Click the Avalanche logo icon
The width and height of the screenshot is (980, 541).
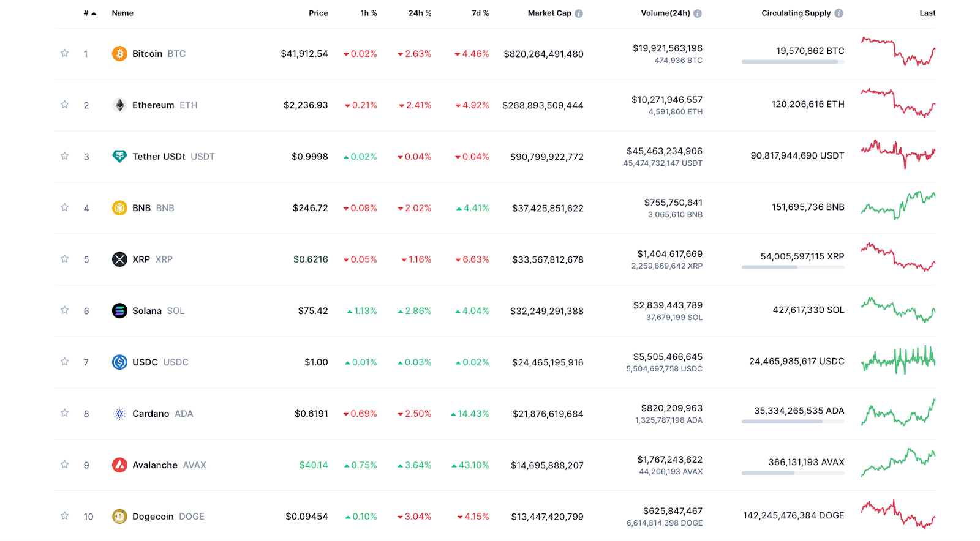[119, 465]
